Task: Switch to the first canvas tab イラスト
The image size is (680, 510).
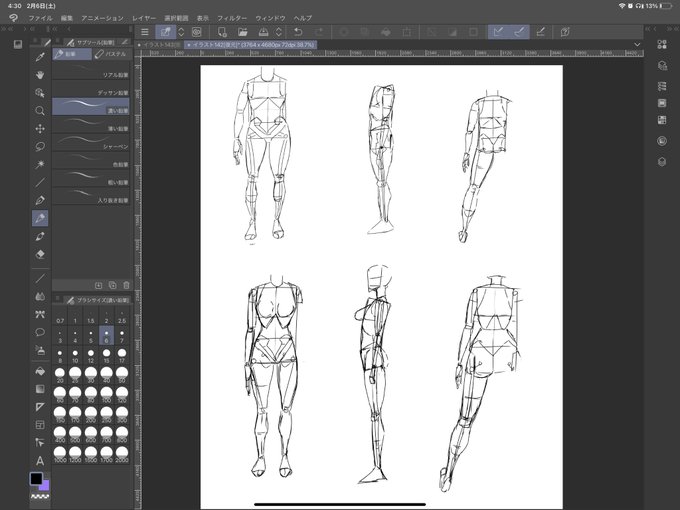Action: point(159,44)
